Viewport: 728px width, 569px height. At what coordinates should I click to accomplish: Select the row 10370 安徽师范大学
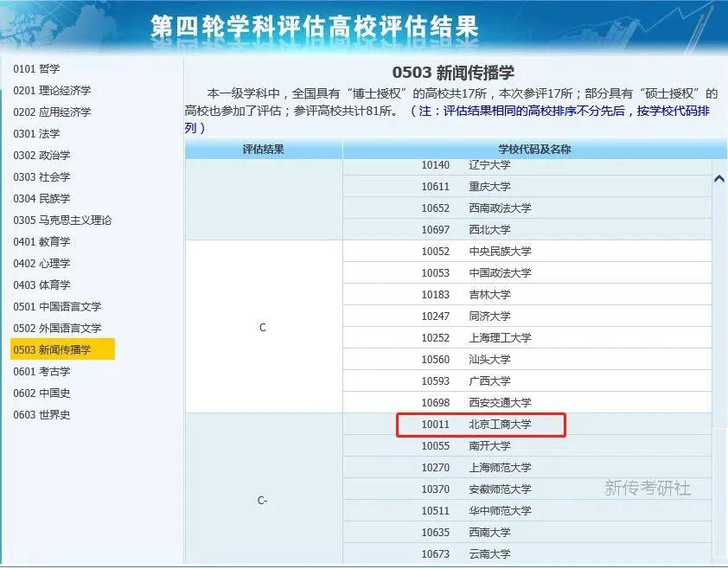tap(527, 489)
